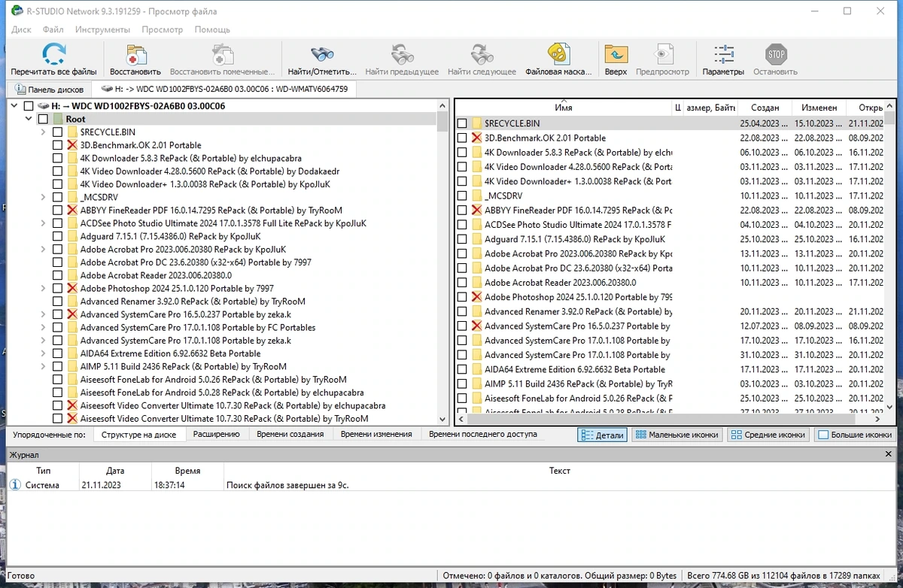The height and width of the screenshot is (588, 903).
Task: Click the Остановить stop icon
Action: pyautogui.click(x=775, y=54)
